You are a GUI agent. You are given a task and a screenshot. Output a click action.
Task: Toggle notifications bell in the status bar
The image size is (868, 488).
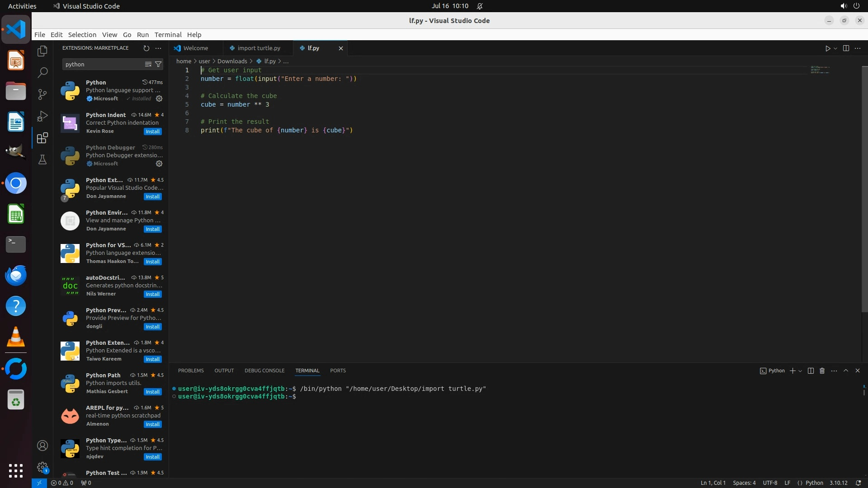coord(858,483)
